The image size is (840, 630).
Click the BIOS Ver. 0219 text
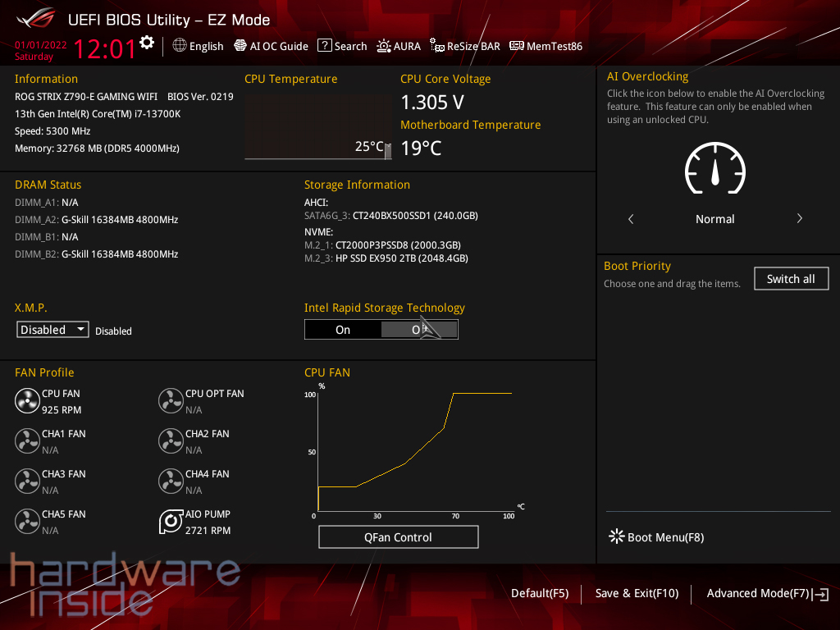click(x=200, y=97)
